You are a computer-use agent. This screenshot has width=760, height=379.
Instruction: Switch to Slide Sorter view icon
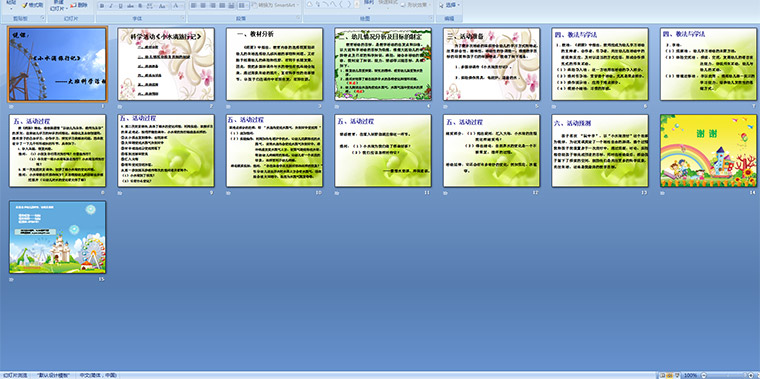[x=670, y=375]
